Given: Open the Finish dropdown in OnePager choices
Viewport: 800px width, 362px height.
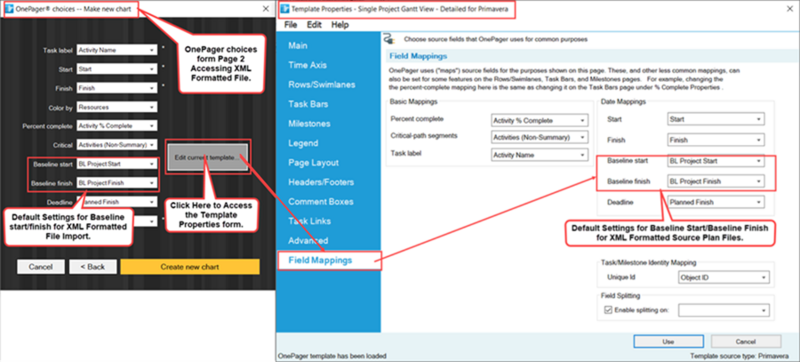Looking at the screenshot, I should (x=117, y=88).
